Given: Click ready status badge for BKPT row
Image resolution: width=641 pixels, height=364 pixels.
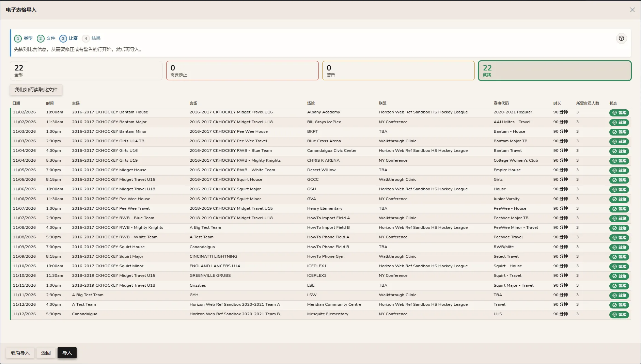Looking at the screenshot, I should click(619, 132).
